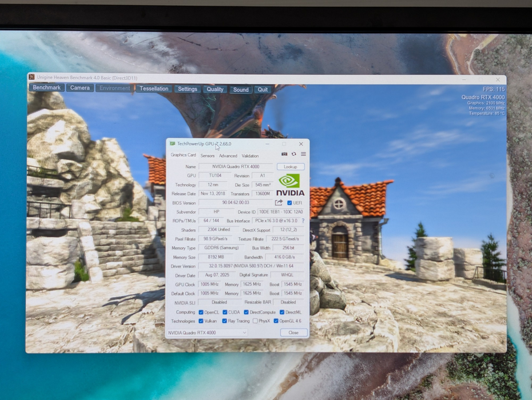Click the Heaven Benchmark window icon
532x400 pixels.
pyautogui.click(x=31, y=77)
